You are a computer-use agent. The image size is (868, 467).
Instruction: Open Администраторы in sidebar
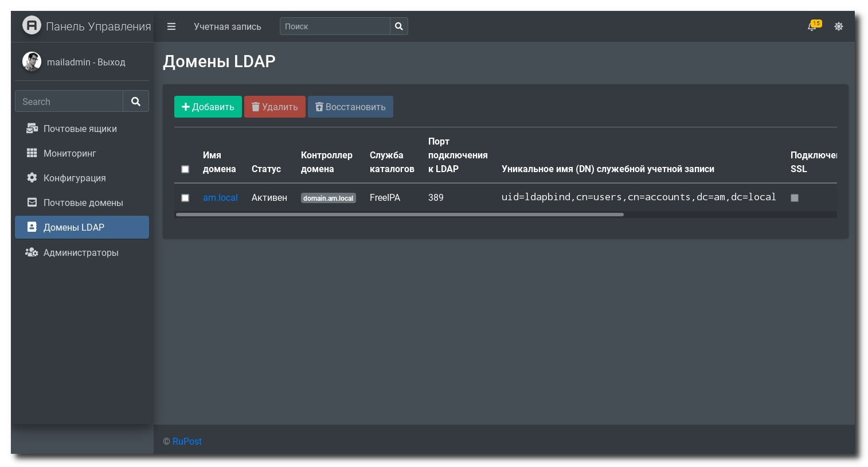(81, 252)
